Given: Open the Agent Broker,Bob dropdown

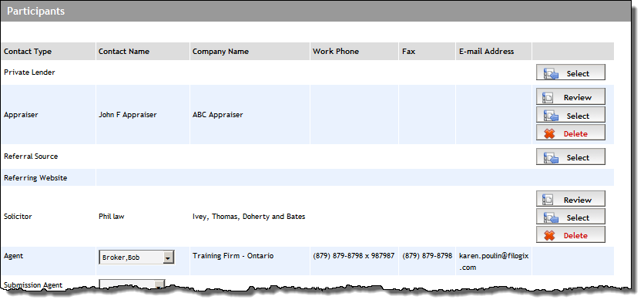Looking at the screenshot, I should coord(136,258).
